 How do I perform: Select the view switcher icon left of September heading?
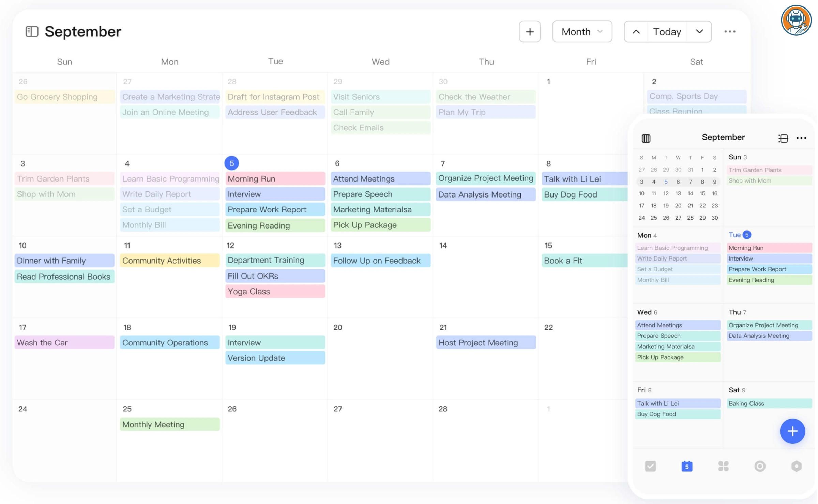click(x=31, y=31)
